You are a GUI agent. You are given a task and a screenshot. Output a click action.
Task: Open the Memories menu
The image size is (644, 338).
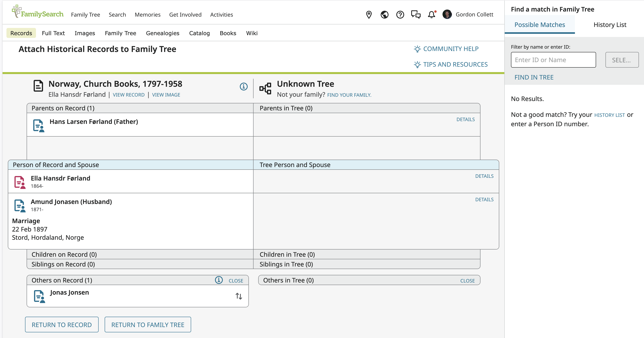(x=148, y=15)
